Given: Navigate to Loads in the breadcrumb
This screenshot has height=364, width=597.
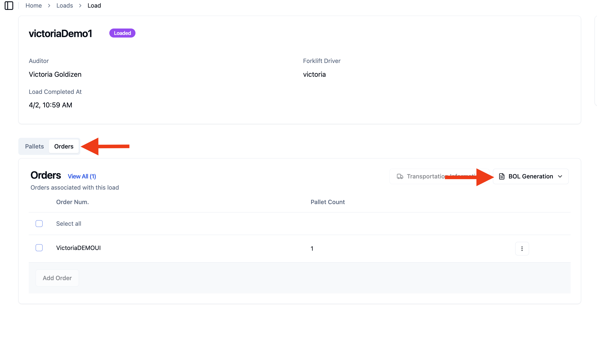Looking at the screenshot, I should (x=65, y=5).
